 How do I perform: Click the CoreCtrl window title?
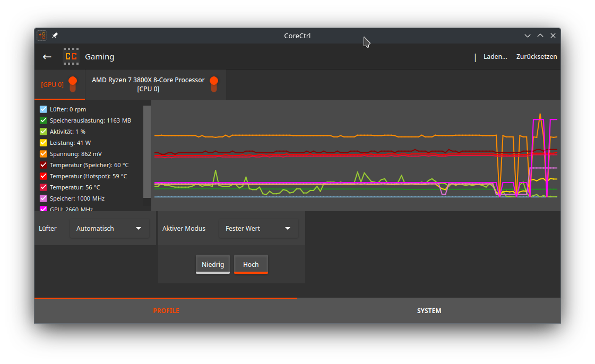click(297, 36)
